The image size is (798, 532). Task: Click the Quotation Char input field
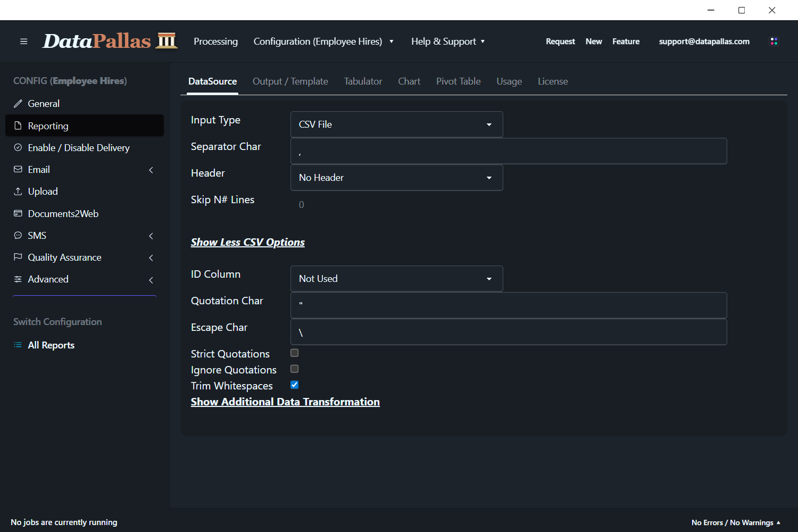click(509, 305)
